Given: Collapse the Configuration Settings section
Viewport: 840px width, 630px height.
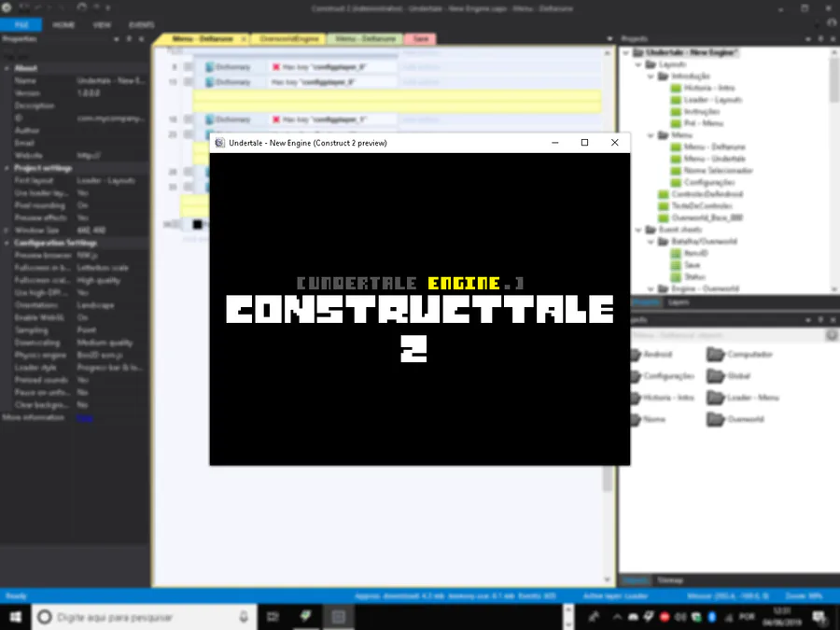Looking at the screenshot, I should coord(7,243).
